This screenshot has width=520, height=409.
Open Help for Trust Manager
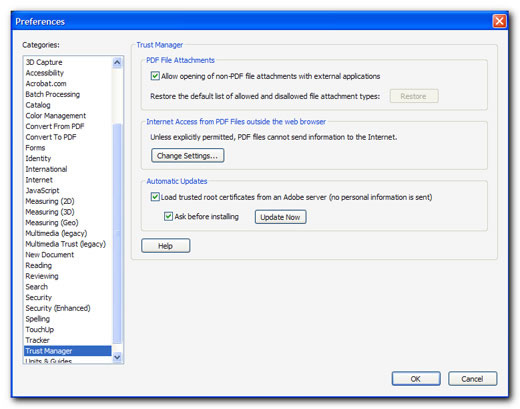point(166,246)
